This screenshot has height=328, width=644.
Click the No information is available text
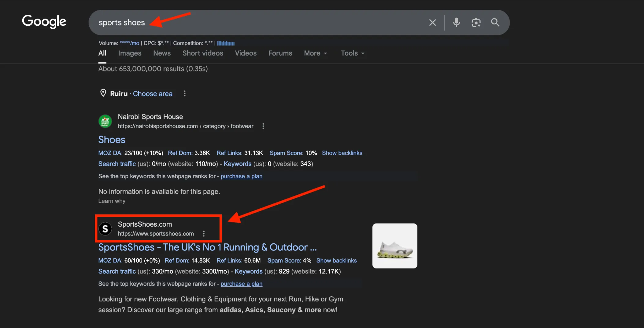click(159, 191)
